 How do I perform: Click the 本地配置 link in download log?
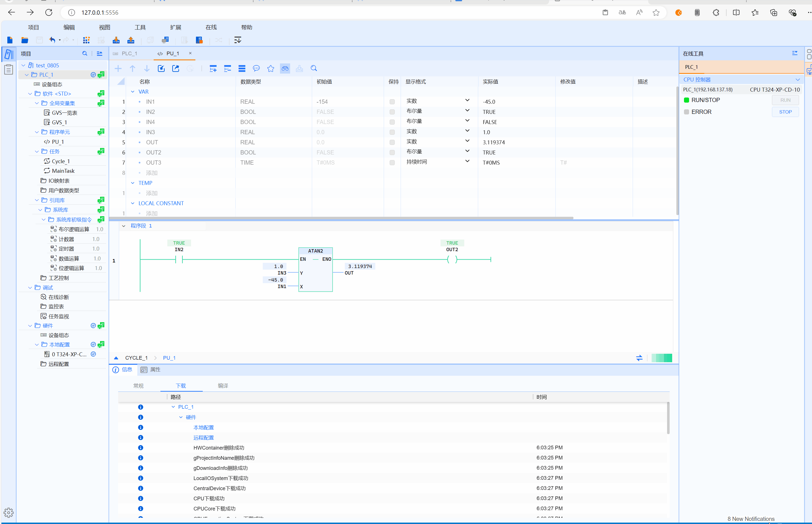pyautogui.click(x=204, y=427)
